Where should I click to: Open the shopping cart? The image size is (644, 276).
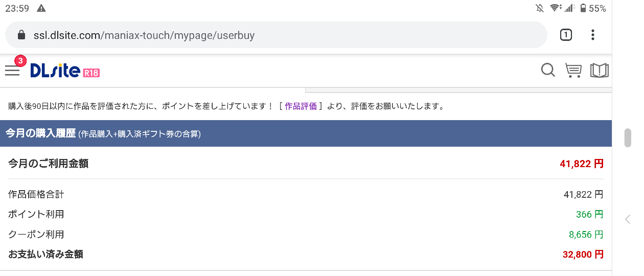573,71
